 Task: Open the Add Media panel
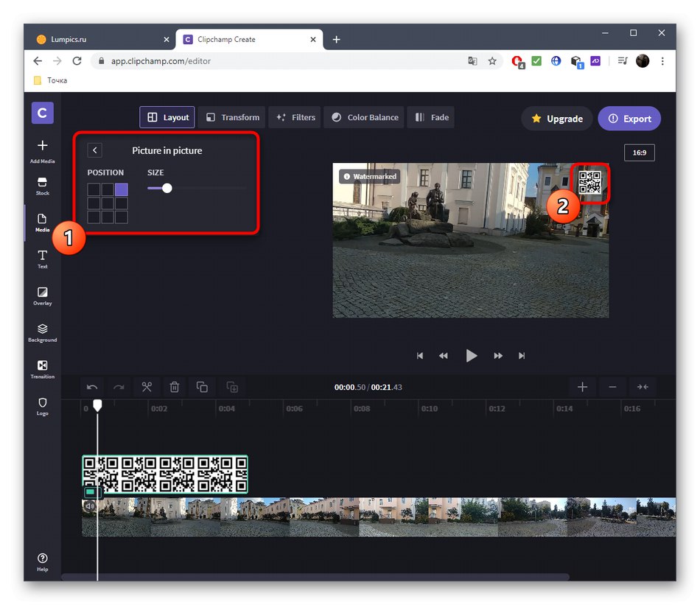click(43, 151)
